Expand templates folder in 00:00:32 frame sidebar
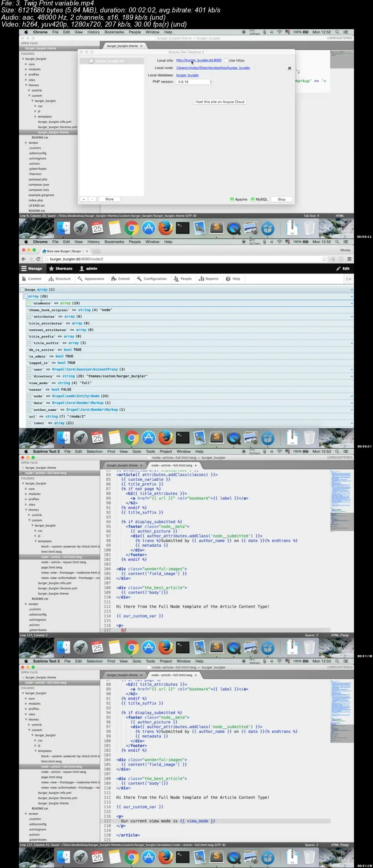Viewport: 373px width, 868px height. coord(35,117)
